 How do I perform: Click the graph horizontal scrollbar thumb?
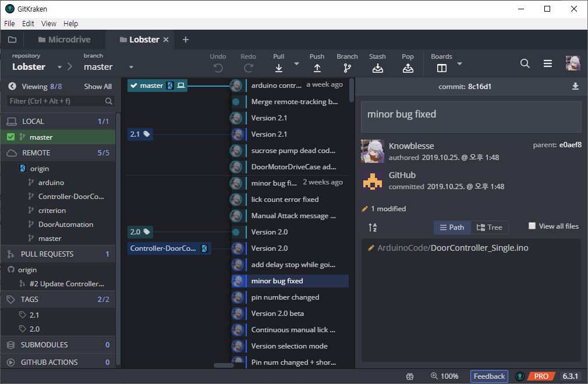coord(224,365)
